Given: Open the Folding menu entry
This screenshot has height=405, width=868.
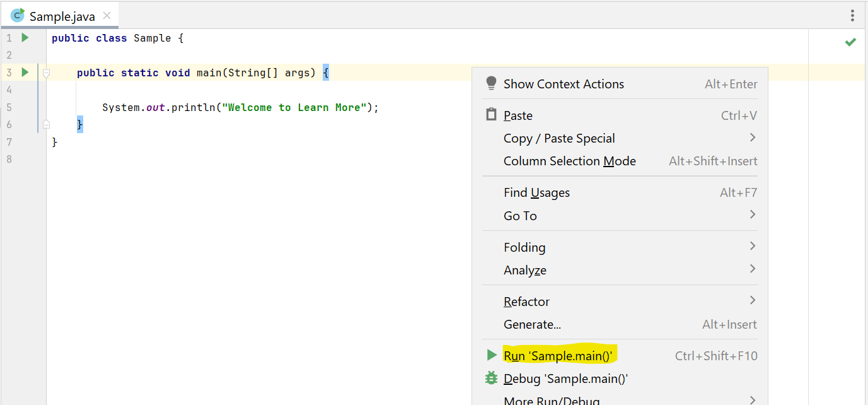Looking at the screenshot, I should (620, 247).
